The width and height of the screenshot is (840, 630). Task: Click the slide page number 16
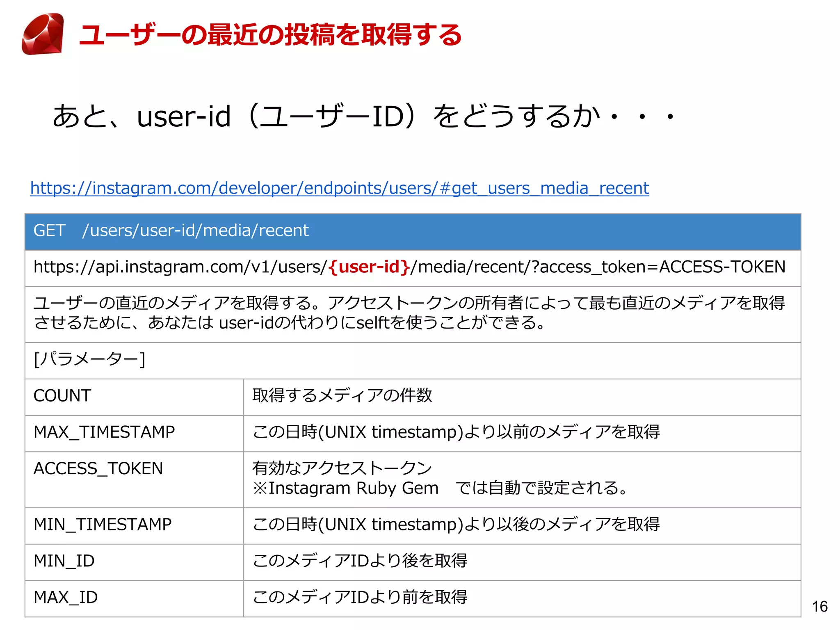point(820,606)
